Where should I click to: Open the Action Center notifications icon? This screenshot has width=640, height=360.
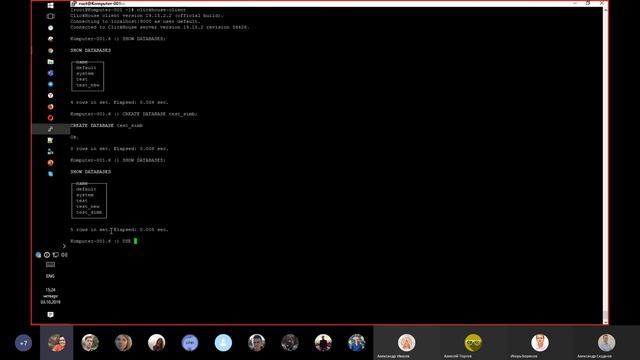coord(50,315)
